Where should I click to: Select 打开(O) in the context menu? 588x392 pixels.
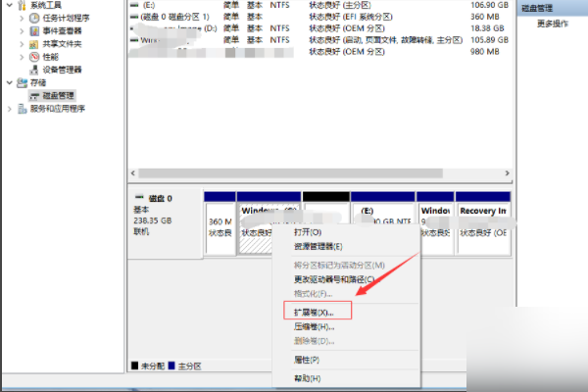[309, 232]
